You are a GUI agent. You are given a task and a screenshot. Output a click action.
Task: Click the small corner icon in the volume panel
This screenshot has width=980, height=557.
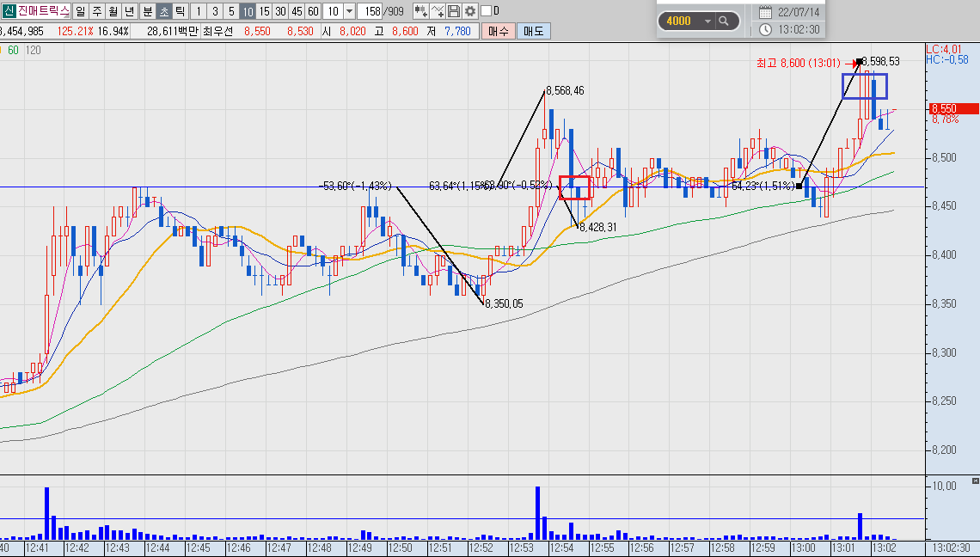coord(975,480)
